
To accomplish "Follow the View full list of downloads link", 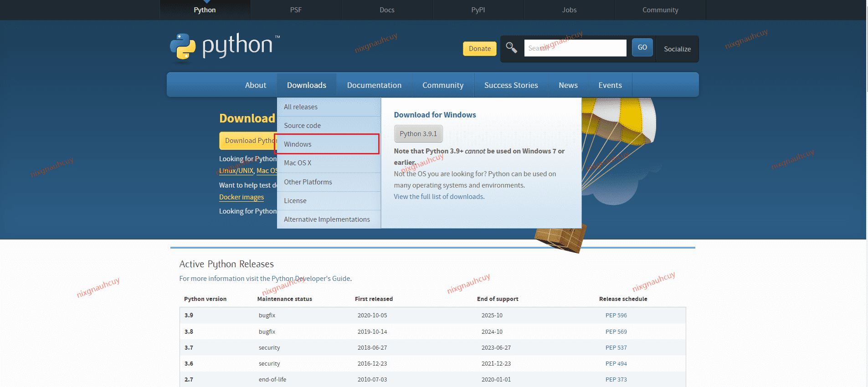I will (x=439, y=197).
